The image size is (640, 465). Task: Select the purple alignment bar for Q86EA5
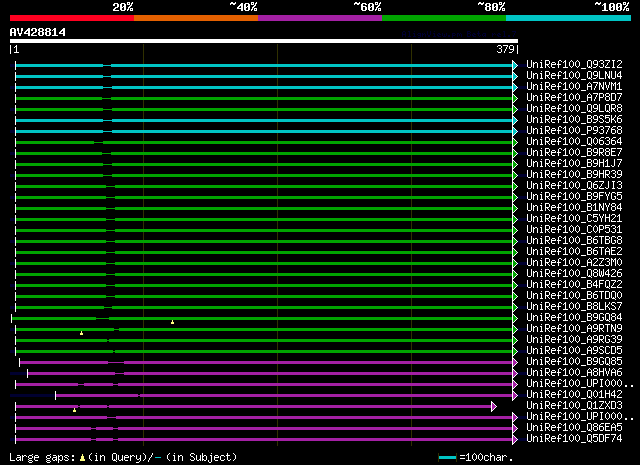coord(264,429)
